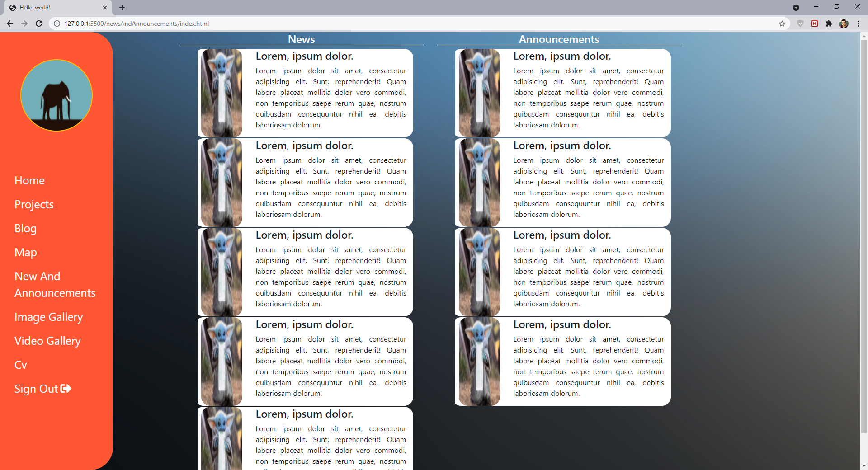
Task: Click the Sign Out arrow icon
Action: coord(66,389)
